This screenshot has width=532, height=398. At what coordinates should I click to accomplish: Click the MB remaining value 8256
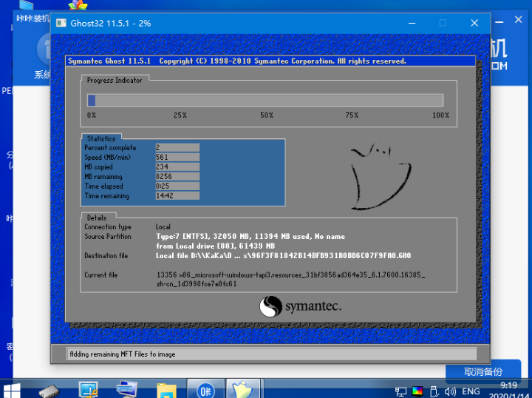[177, 176]
